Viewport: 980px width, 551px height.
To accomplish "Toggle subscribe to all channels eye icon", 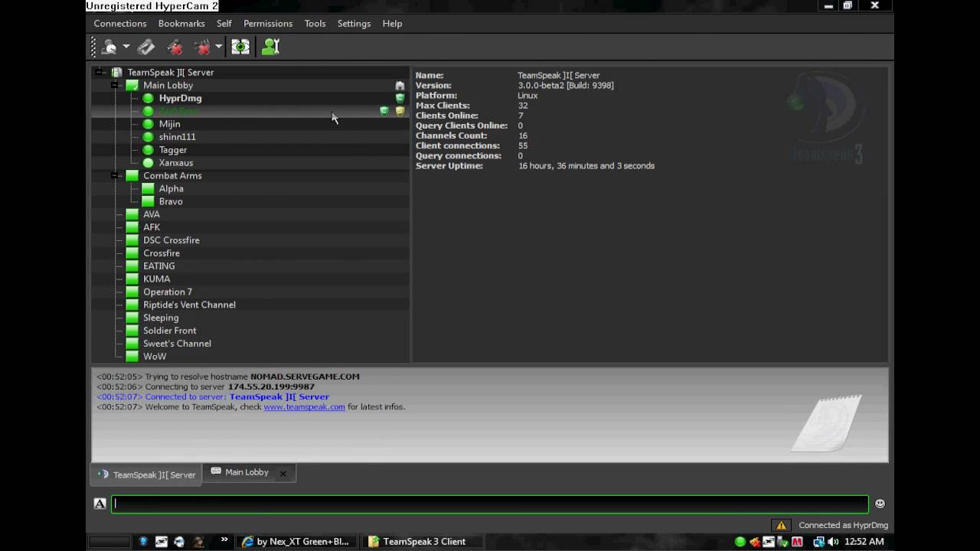I will pyautogui.click(x=240, y=47).
